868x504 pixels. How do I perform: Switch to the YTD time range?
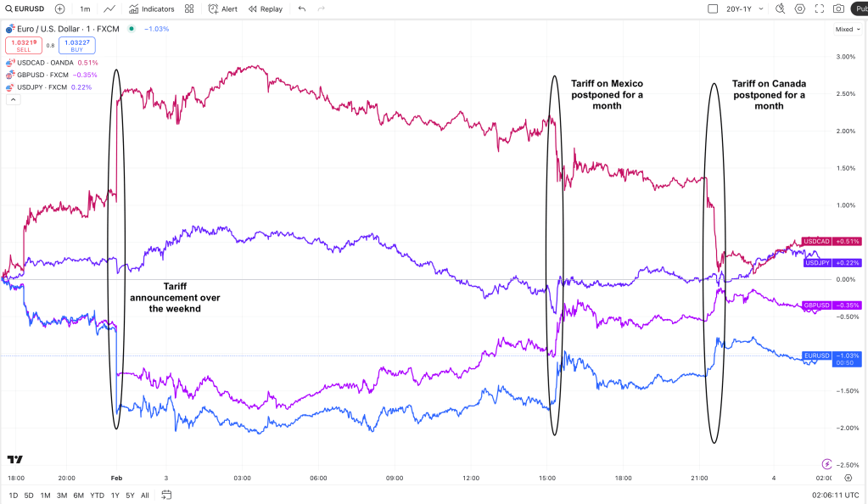point(97,495)
